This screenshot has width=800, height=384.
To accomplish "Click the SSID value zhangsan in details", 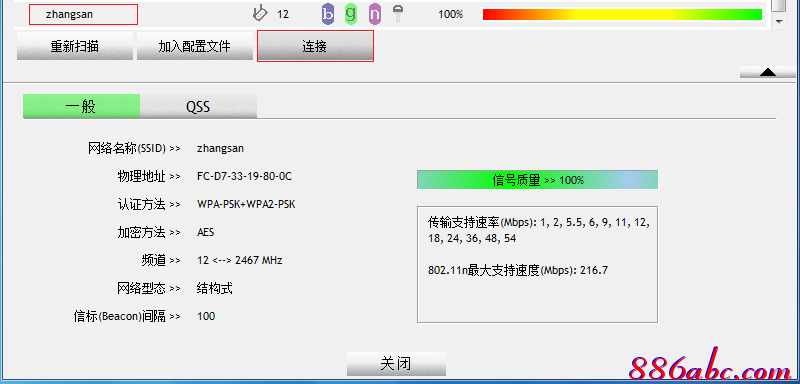I will coord(220,148).
